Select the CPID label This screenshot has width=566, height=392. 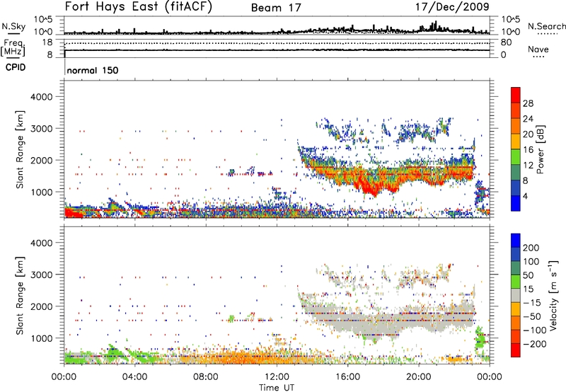pyautogui.click(x=16, y=67)
